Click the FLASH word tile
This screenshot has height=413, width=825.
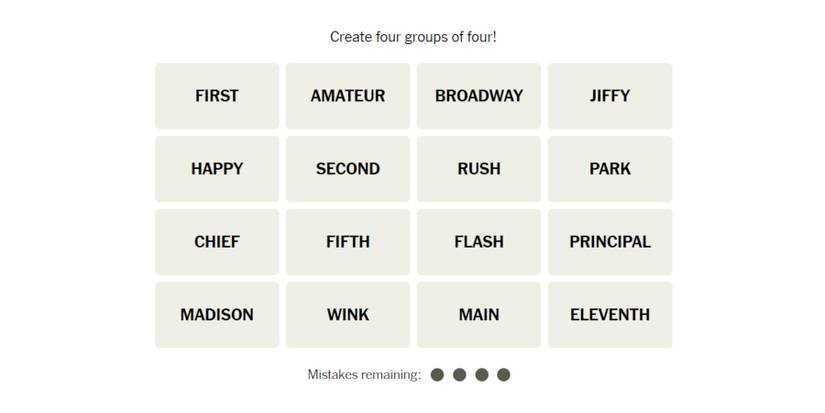click(x=479, y=242)
